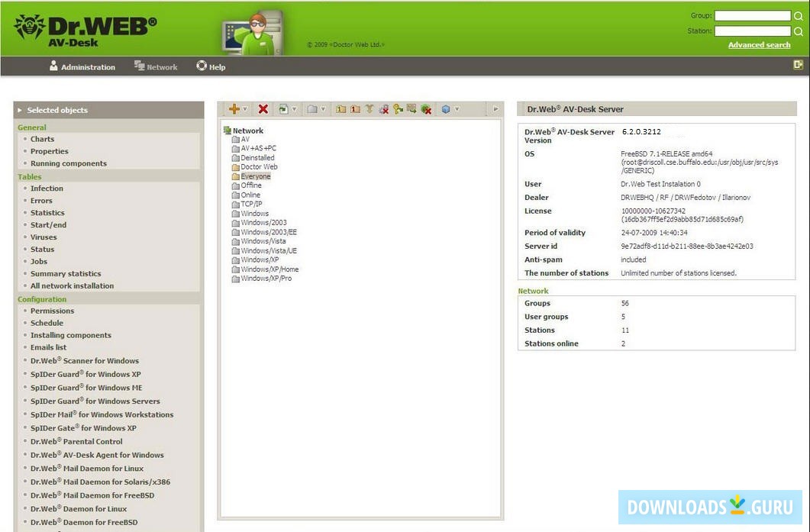The height and width of the screenshot is (532, 810).
Task: Click the orange plus add icon
Action: [x=234, y=109]
